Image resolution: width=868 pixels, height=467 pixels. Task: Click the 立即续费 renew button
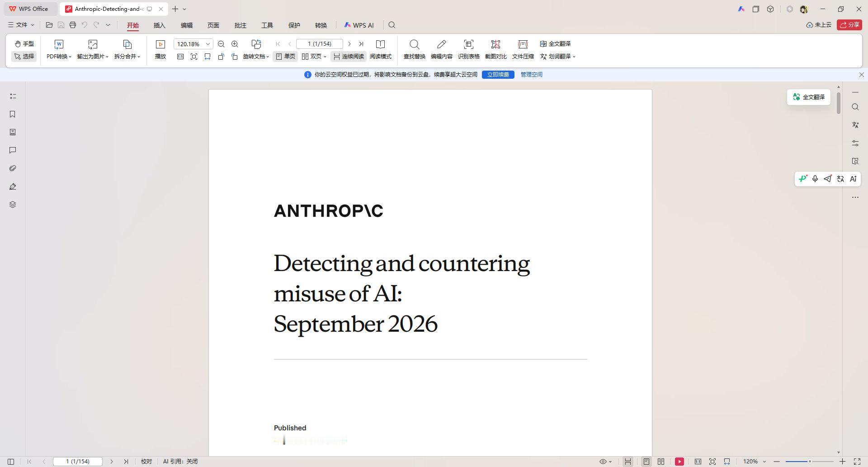tap(498, 75)
